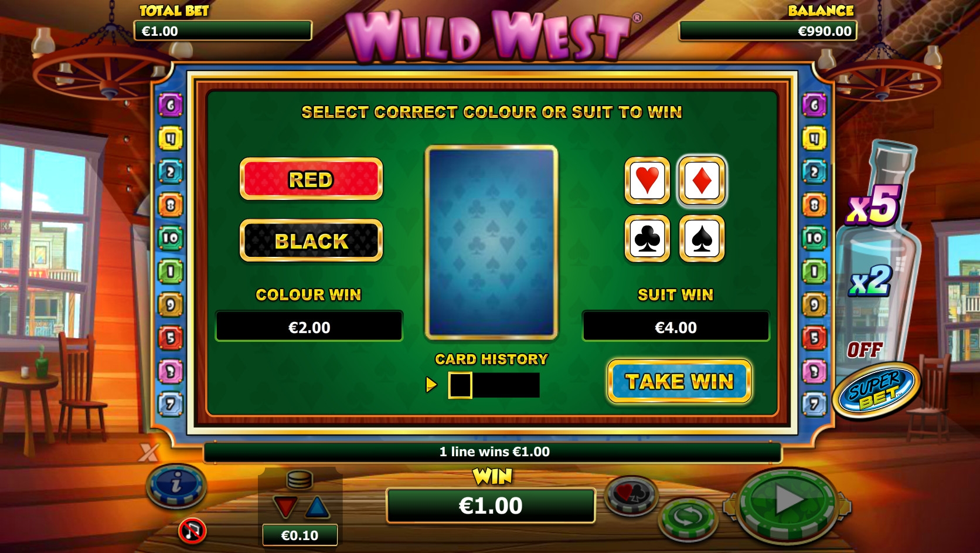Click the green spin play button

(x=787, y=503)
